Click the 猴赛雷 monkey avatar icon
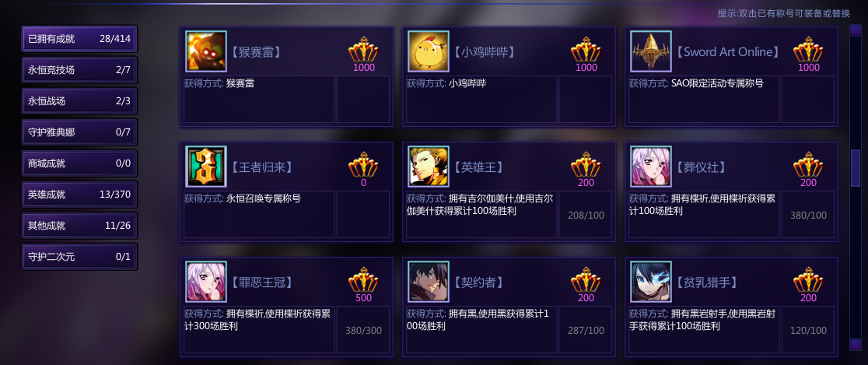Viewport: 868px width, 365px height. [x=206, y=51]
